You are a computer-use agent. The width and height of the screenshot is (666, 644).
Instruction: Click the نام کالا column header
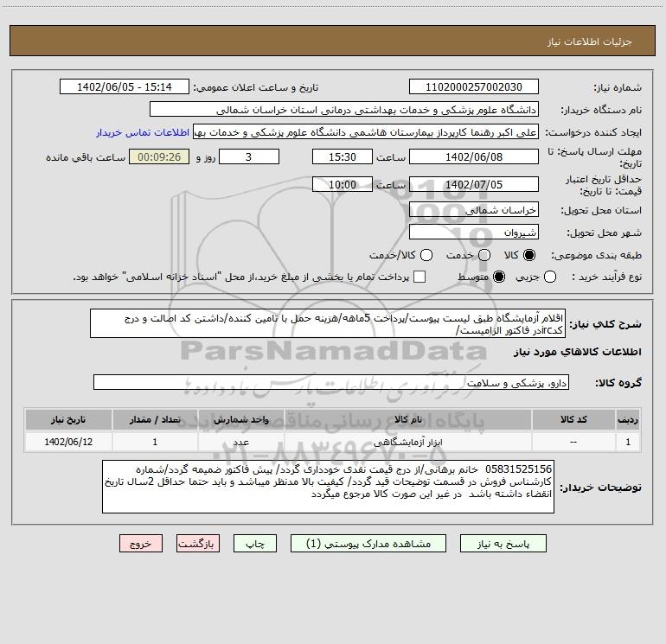pos(407,419)
